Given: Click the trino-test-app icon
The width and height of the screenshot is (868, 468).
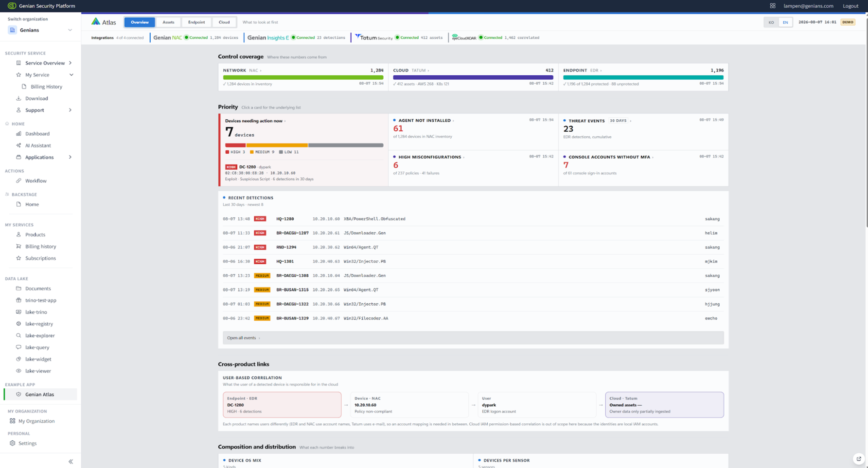Looking at the screenshot, I should pyautogui.click(x=18, y=300).
